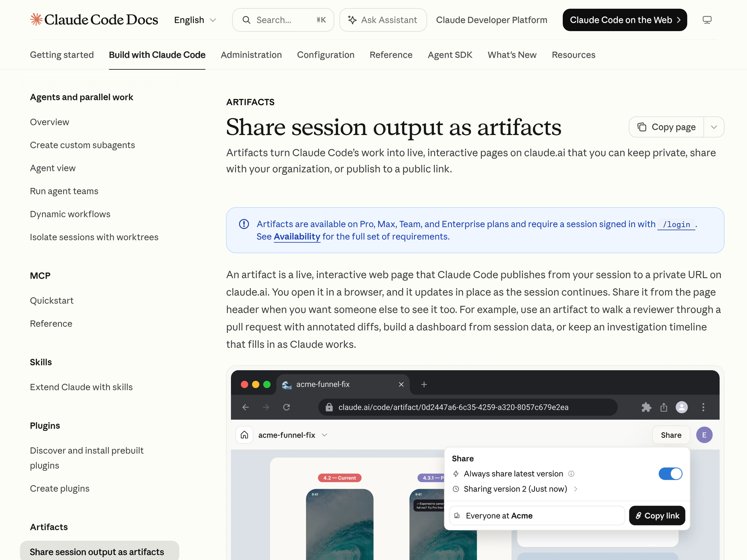Open Run agent teams sidebar link
Screen dimensions: 747x560
click(64, 191)
